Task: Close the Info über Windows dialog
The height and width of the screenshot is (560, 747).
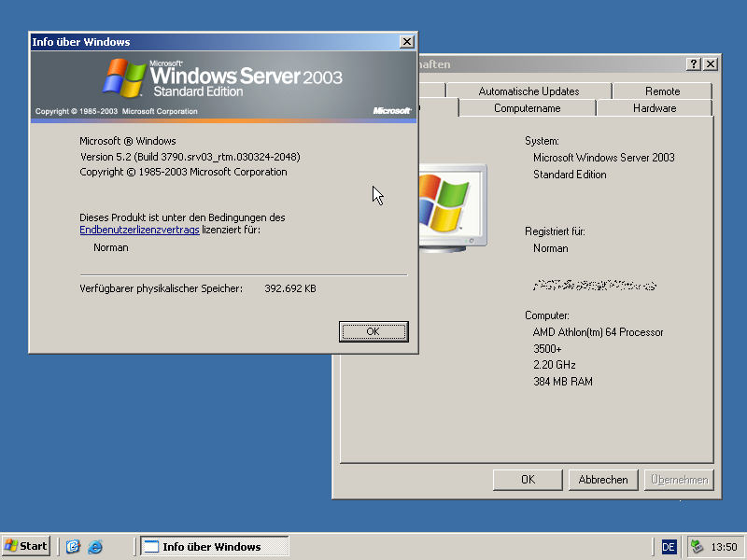Action: tap(407, 42)
